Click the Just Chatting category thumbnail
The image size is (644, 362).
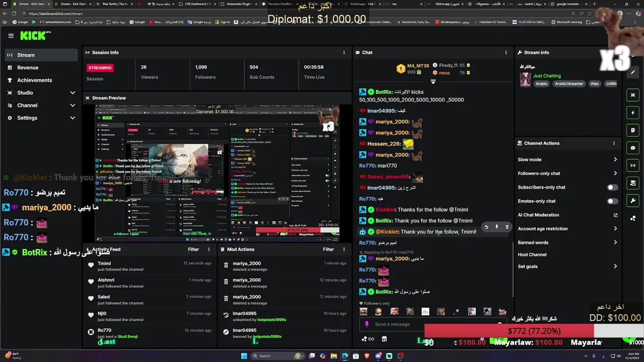[525, 80]
